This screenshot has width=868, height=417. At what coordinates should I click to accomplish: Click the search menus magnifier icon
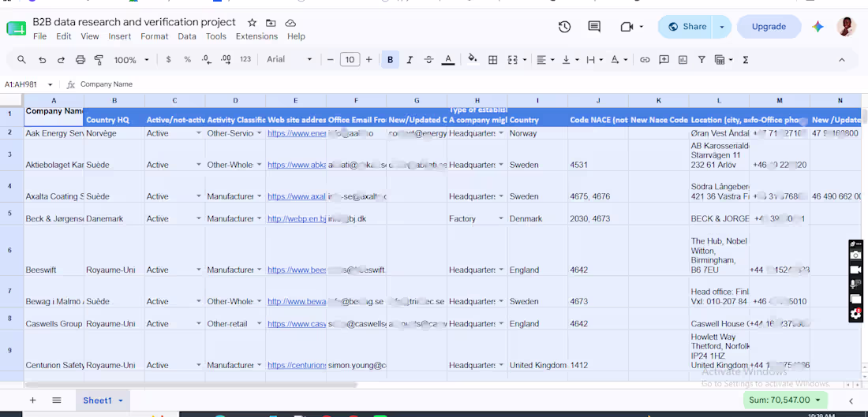21,60
